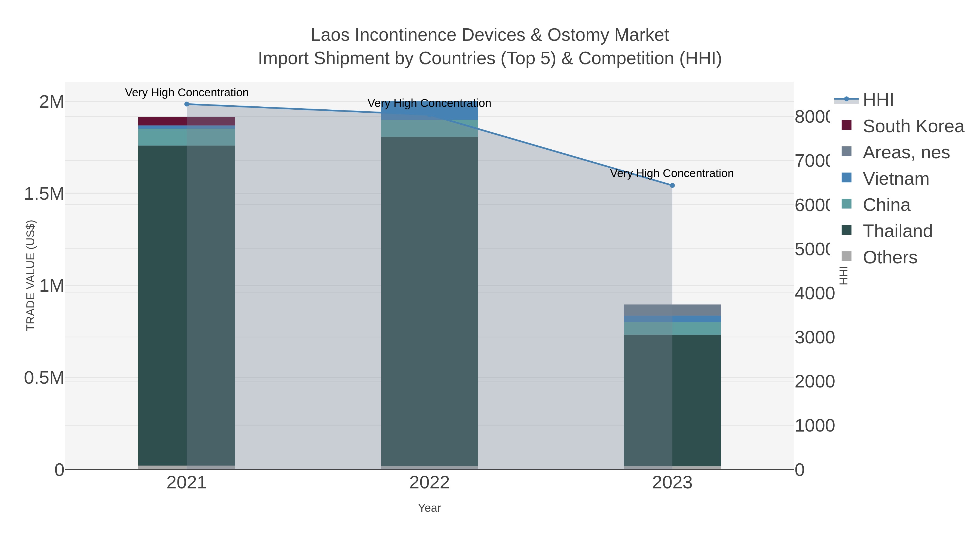Screen dimensions: 980x551
Task: Click the 4000 tick on HHI axis
Action: (814, 293)
